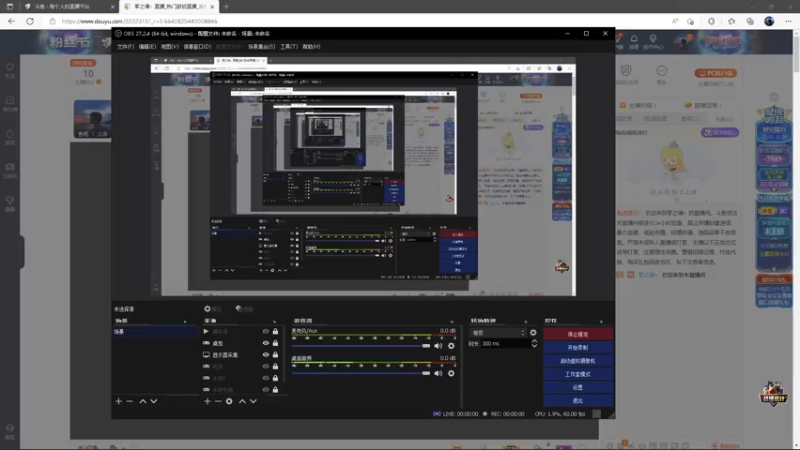Click the orange PC客户端 button on Douyu page
800x450 pixels.
pos(715,73)
